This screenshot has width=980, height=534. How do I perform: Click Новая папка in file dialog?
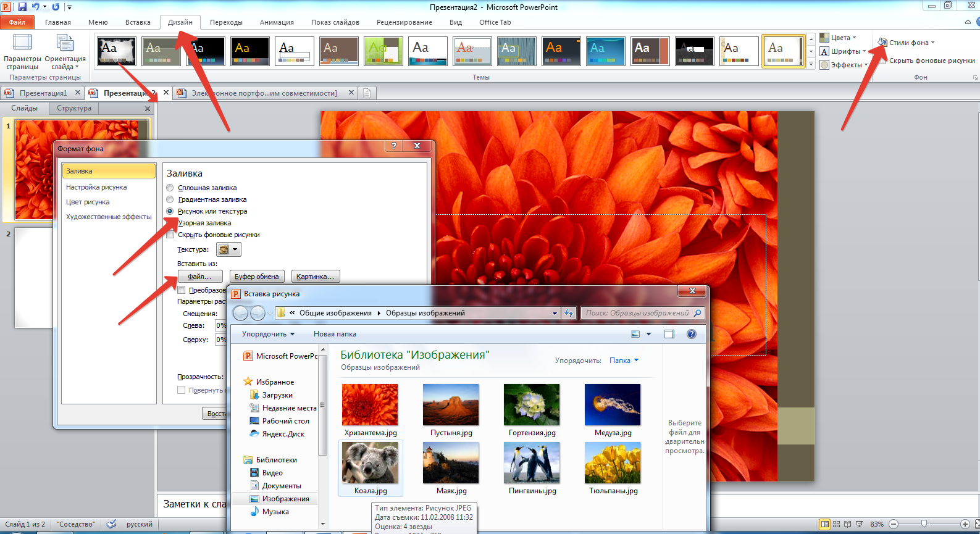click(x=335, y=334)
